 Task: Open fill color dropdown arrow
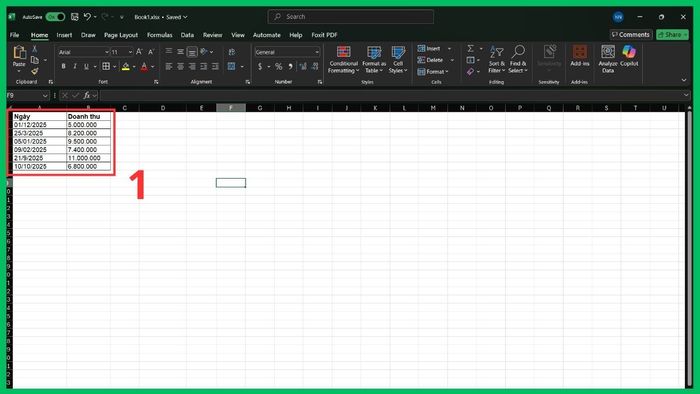134,67
